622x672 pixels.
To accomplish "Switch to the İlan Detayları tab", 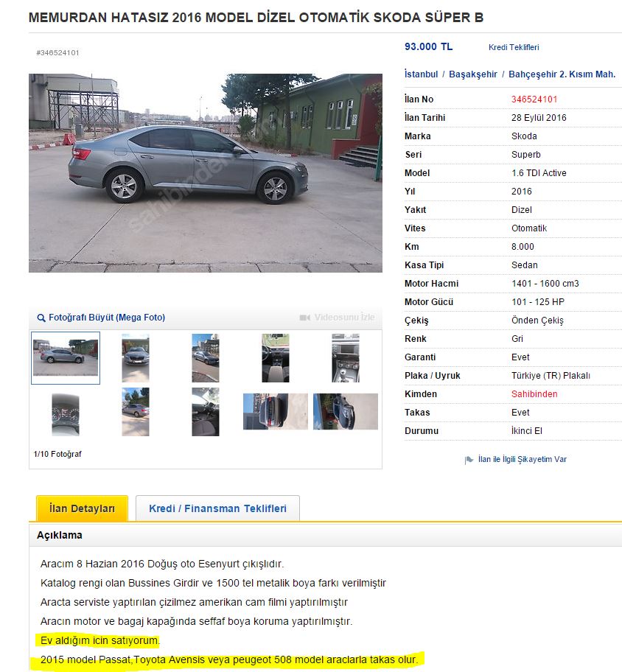I will (x=82, y=508).
